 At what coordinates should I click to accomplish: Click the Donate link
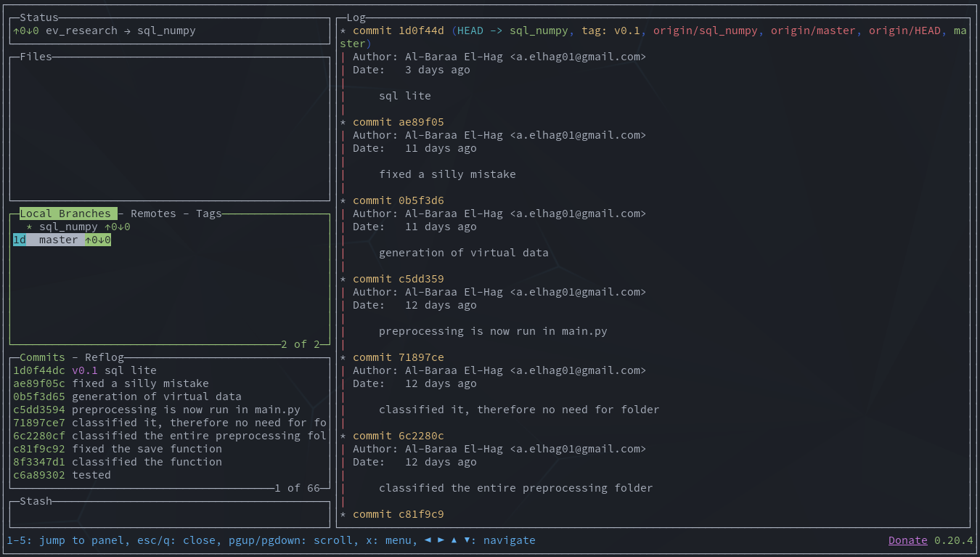(x=908, y=540)
